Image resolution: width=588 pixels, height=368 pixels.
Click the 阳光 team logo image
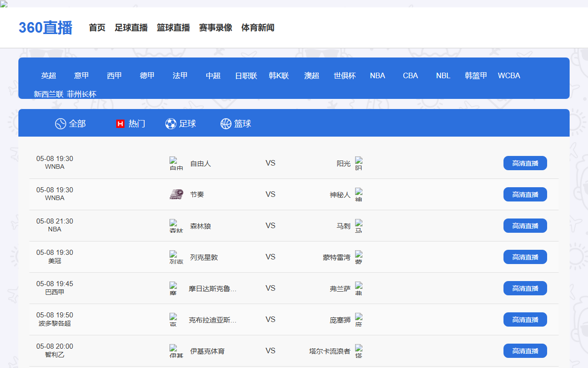point(359,163)
